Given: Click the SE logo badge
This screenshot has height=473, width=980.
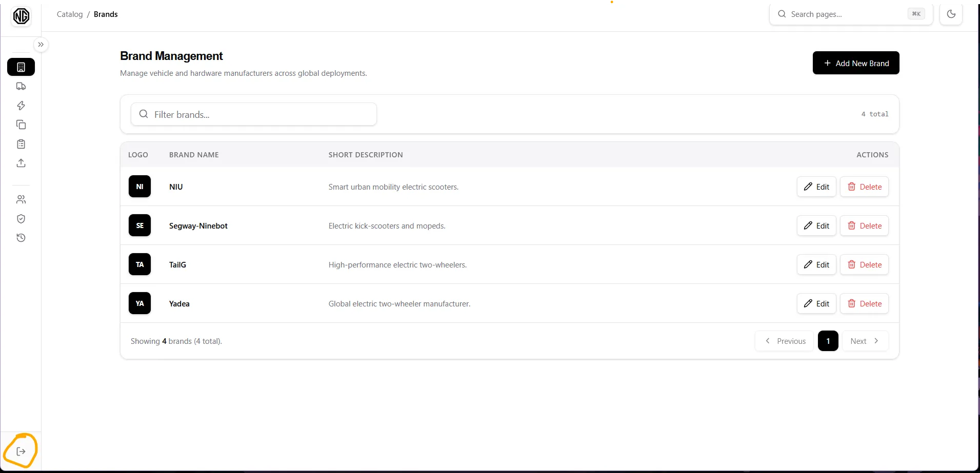Looking at the screenshot, I should [139, 225].
